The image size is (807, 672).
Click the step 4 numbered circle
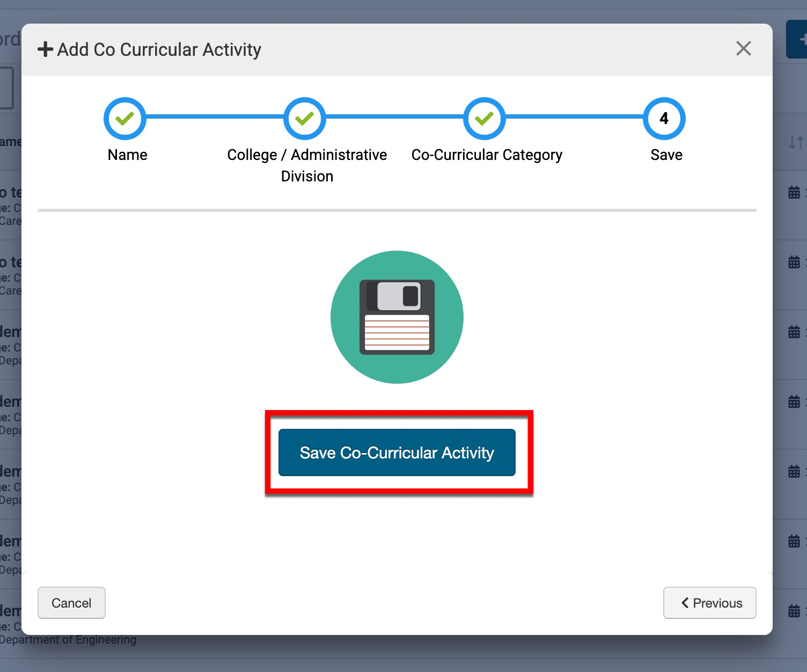664,119
